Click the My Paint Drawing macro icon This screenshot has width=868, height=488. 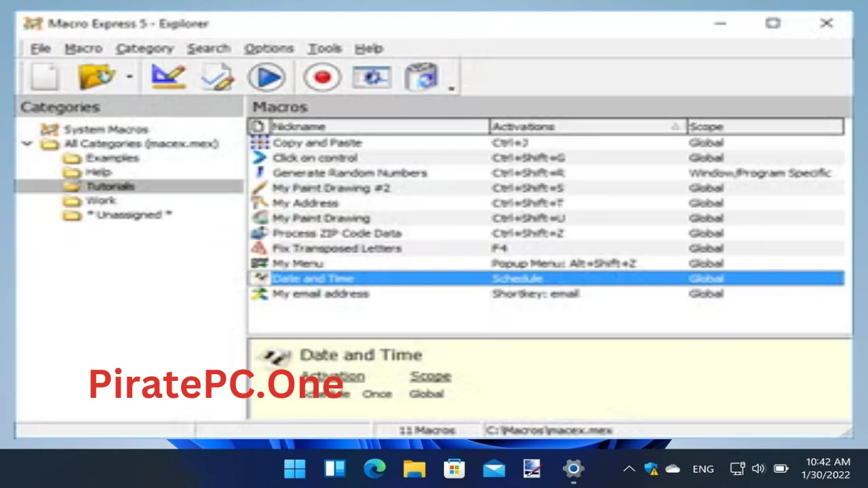pos(259,218)
